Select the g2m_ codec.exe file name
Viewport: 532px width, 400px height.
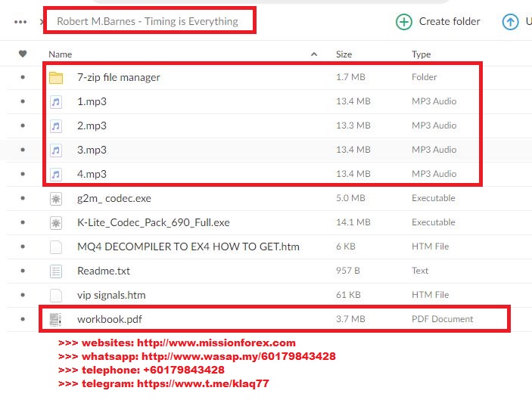(x=114, y=198)
